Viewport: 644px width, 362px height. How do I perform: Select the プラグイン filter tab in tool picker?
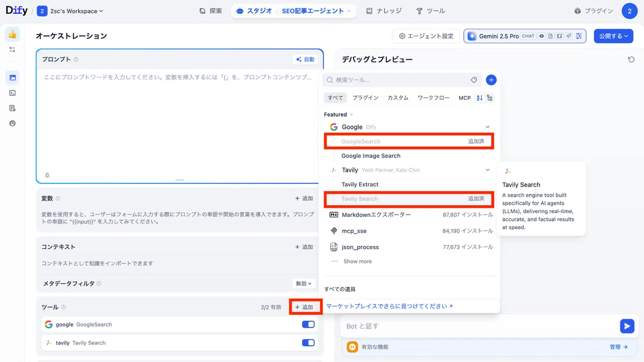[365, 98]
